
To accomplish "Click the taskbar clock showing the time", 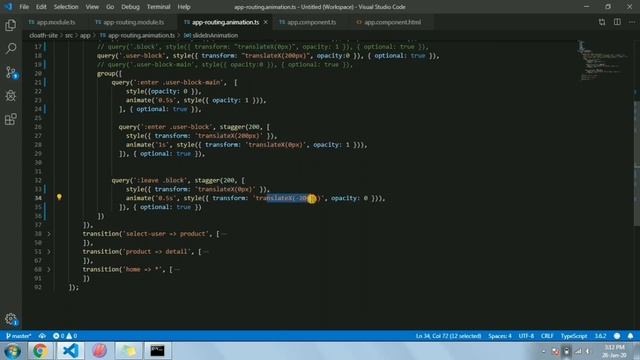I will click(x=614, y=351).
